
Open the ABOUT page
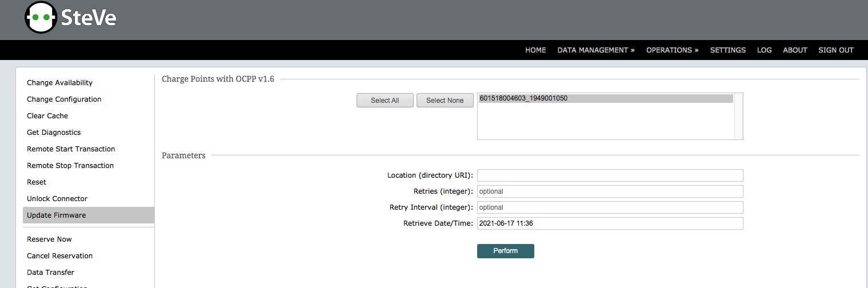795,50
